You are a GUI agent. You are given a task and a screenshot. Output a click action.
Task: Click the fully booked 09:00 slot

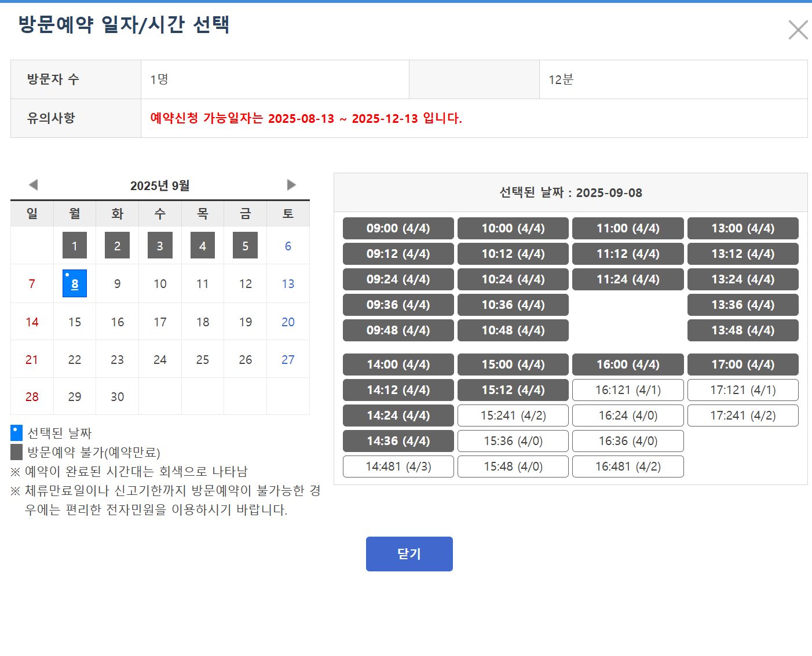398,228
